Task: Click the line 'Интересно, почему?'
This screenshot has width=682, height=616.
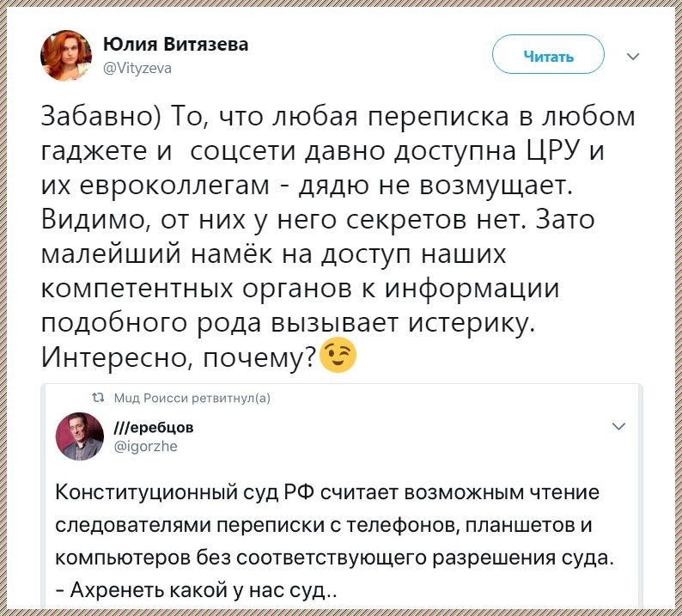Action: coord(177,355)
